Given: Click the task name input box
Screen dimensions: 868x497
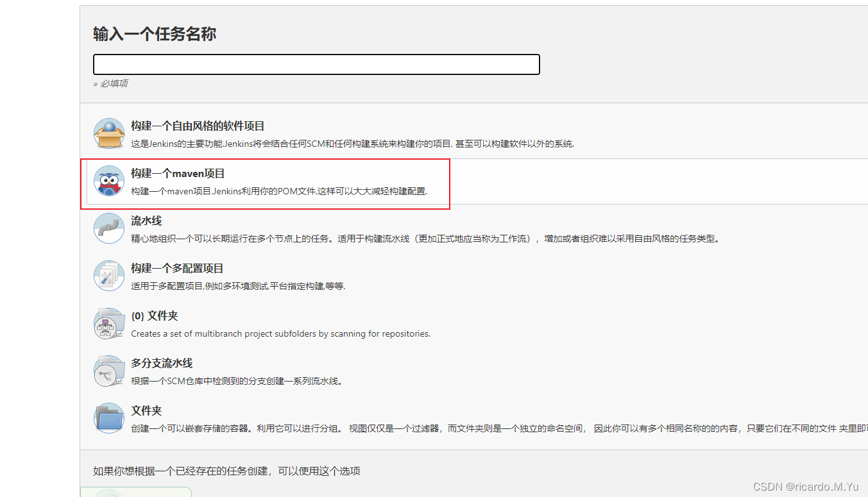Looking at the screenshot, I should click(x=316, y=64).
